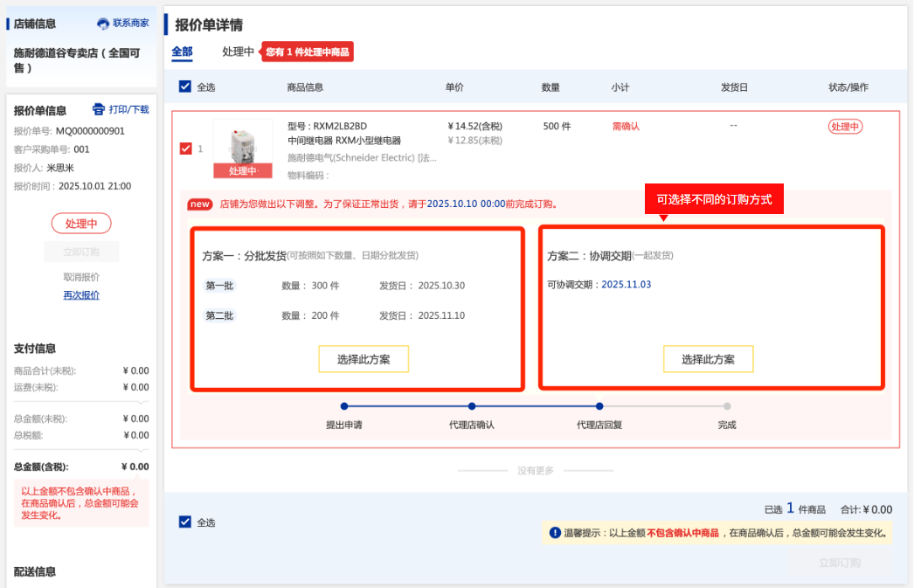Uncheck the checkbox for item 1
This screenshot has width=914, height=588.
pos(185,149)
